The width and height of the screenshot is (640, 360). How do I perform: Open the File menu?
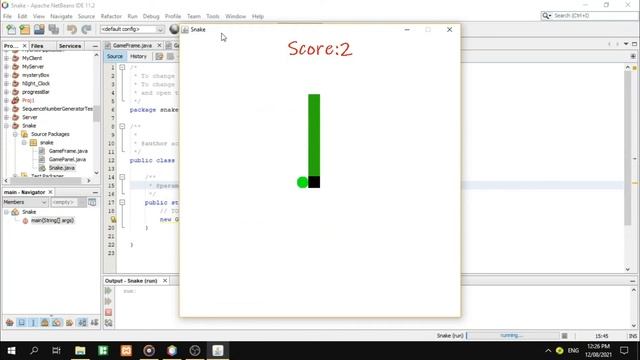coord(7,16)
